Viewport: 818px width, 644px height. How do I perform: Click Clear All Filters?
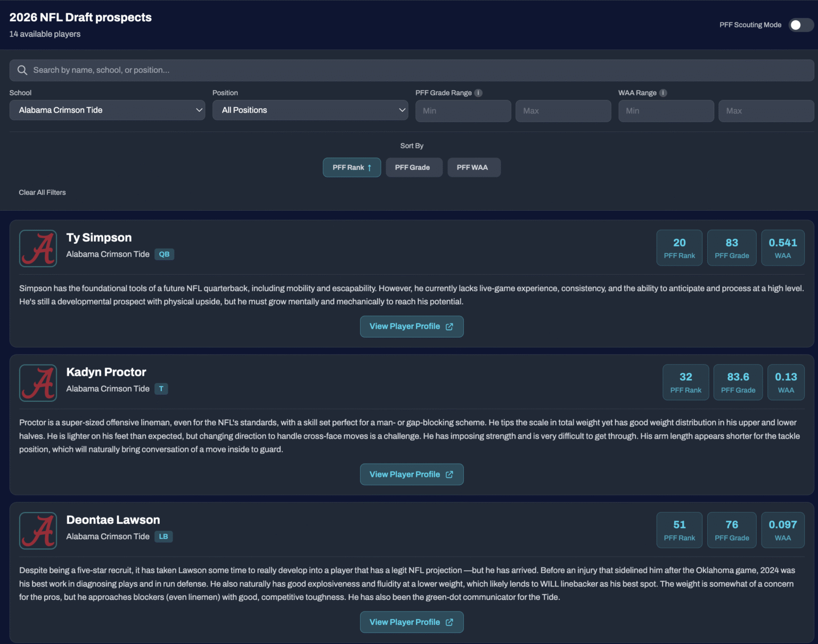(43, 193)
